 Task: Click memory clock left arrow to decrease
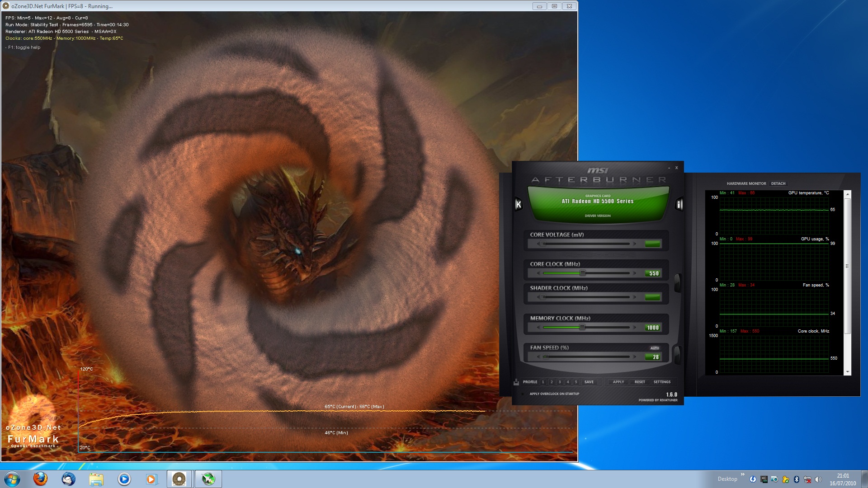click(538, 328)
